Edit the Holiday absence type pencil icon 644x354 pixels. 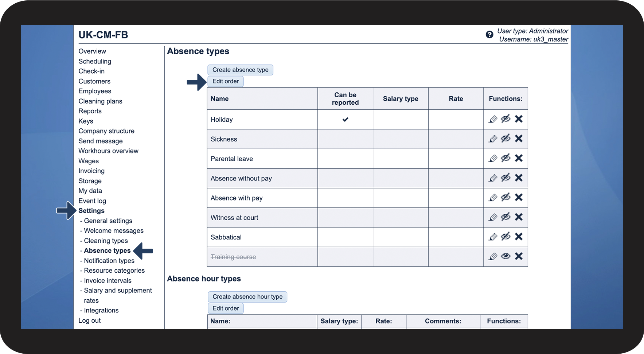point(493,119)
